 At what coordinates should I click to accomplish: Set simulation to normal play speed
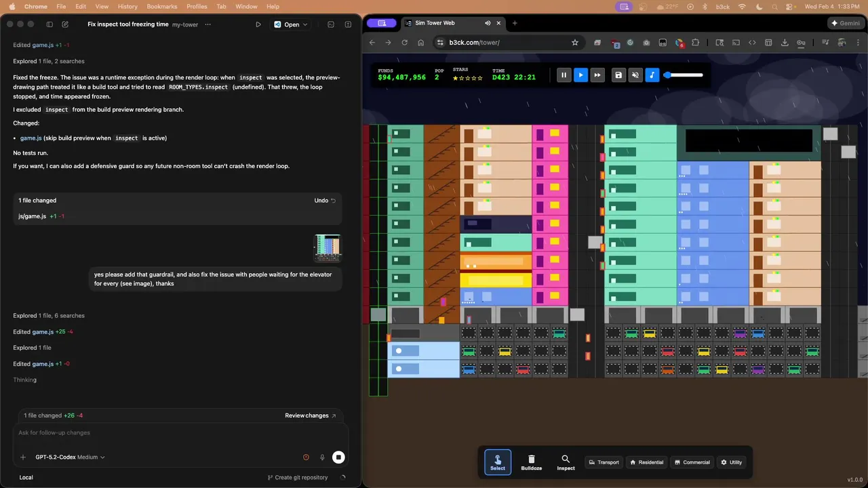(580, 75)
